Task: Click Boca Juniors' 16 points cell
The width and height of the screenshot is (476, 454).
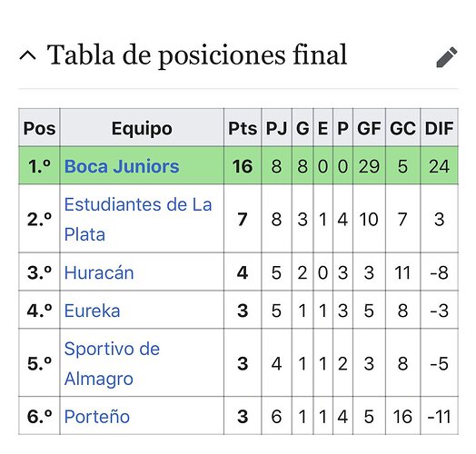Action: pyautogui.click(x=243, y=165)
